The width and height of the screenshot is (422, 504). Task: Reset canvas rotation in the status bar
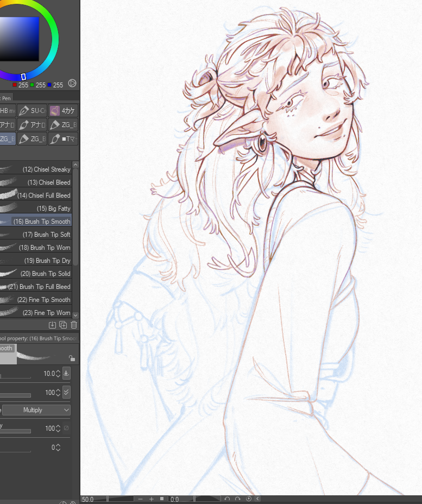[249, 499]
